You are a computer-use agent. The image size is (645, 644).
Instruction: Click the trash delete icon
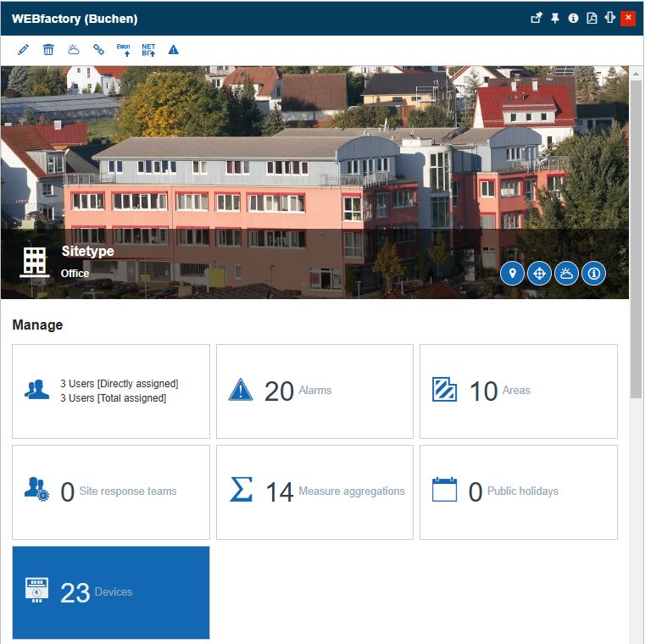(48, 50)
